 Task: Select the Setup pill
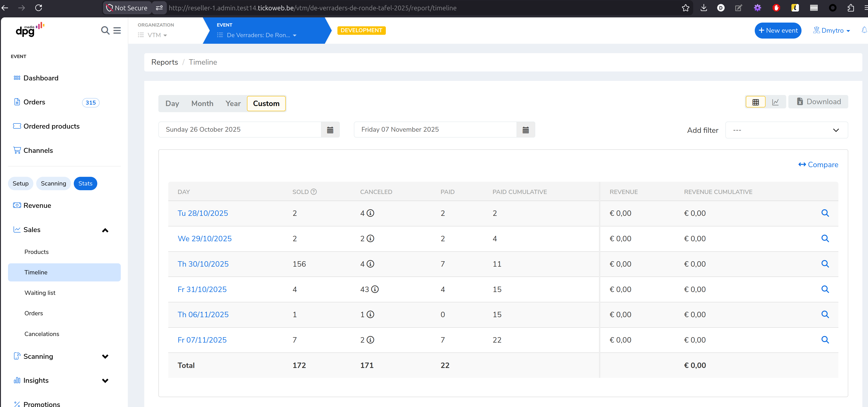[20, 183]
